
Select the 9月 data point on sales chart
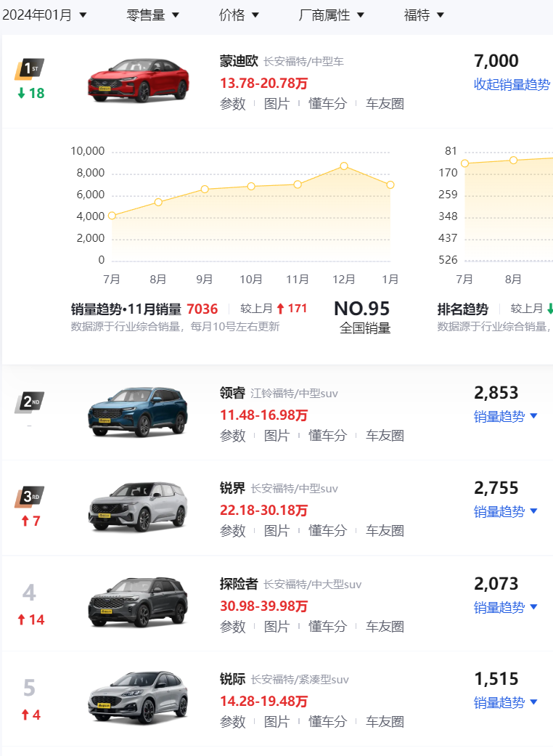(x=205, y=189)
